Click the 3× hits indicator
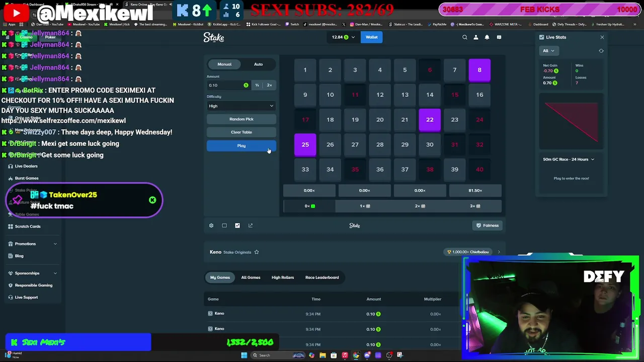 [475, 206]
